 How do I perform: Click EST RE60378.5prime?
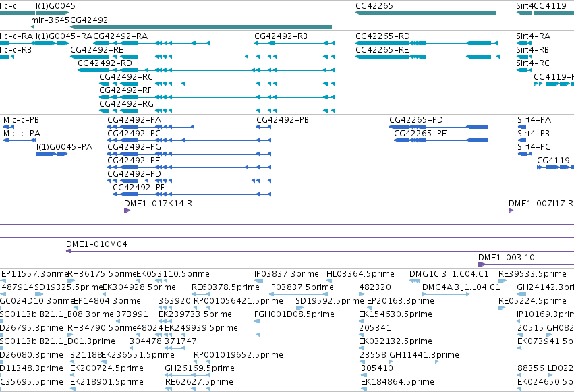(200, 294)
